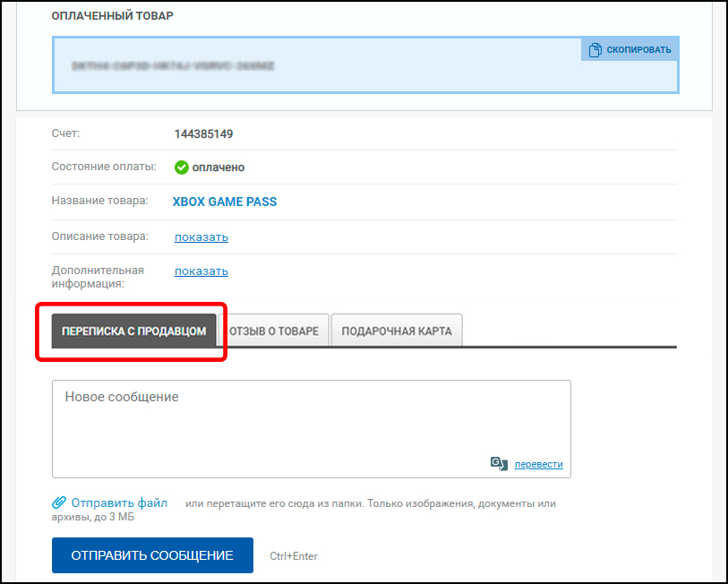Open the ПОДАРОЧНАЯ КАРТА tab

[397, 331]
